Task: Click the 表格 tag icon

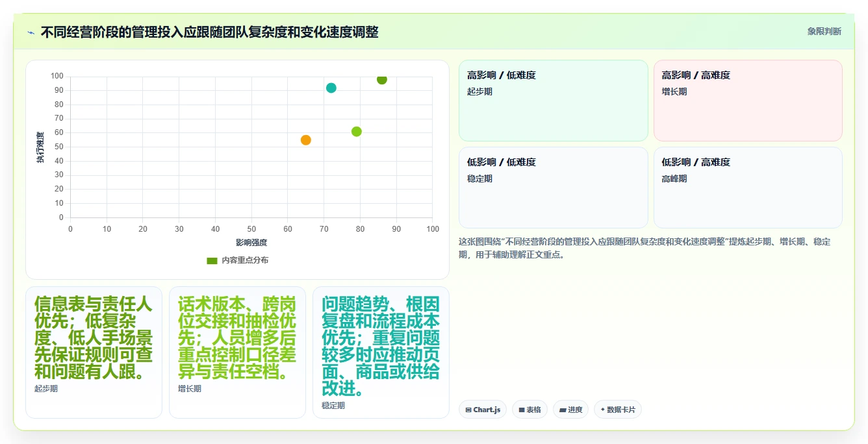Action: tap(522, 410)
